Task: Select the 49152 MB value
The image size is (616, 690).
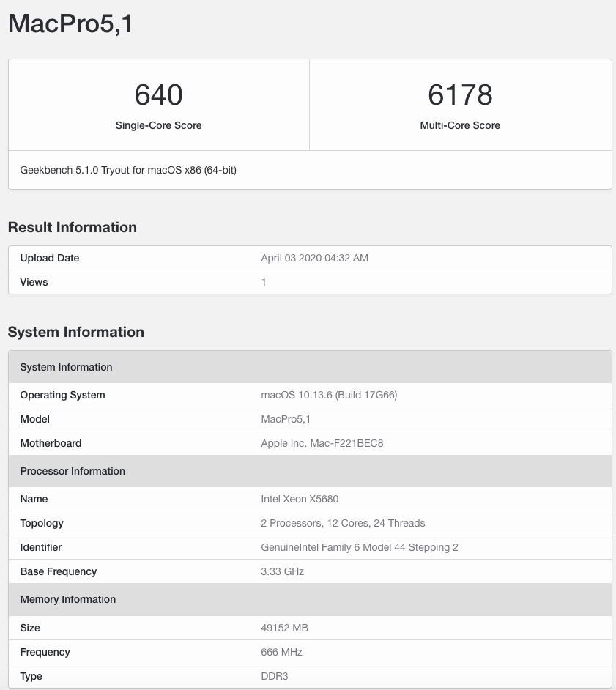Action: (285, 628)
